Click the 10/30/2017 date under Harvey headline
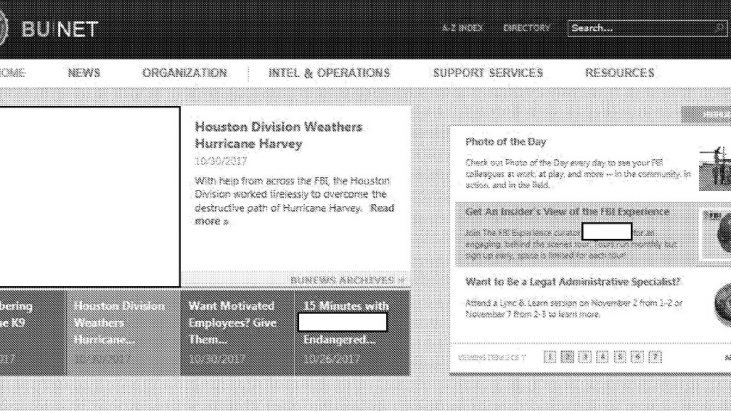Viewport: 731px width, 411px height. [x=221, y=161]
